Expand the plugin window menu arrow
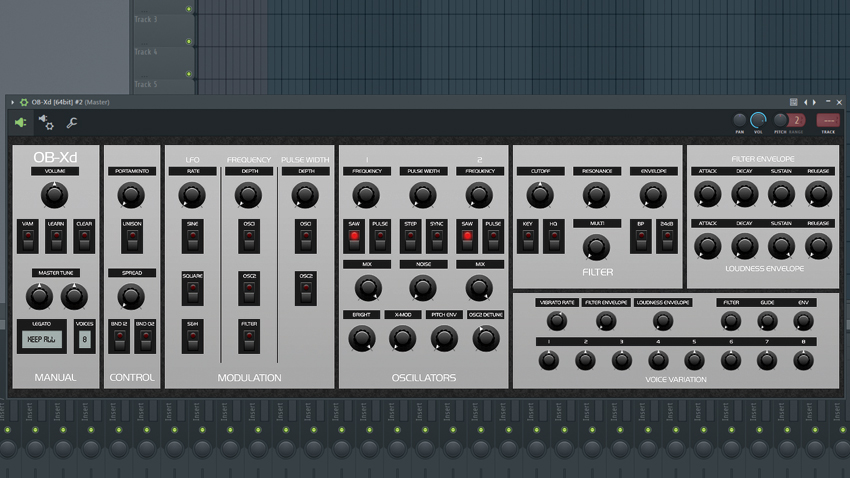This screenshot has width=850, height=478. point(12,102)
